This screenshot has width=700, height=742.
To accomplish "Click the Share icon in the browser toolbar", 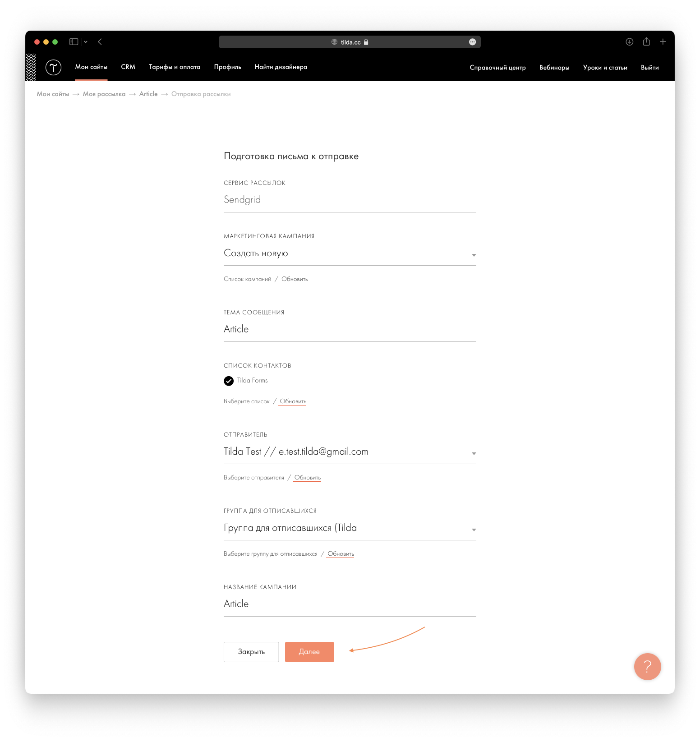I will click(646, 41).
